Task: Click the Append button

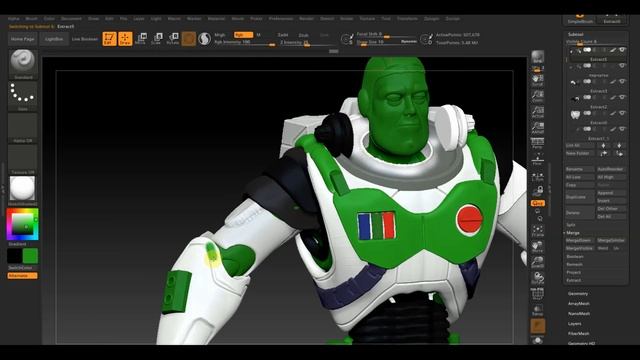Action: click(x=611, y=193)
